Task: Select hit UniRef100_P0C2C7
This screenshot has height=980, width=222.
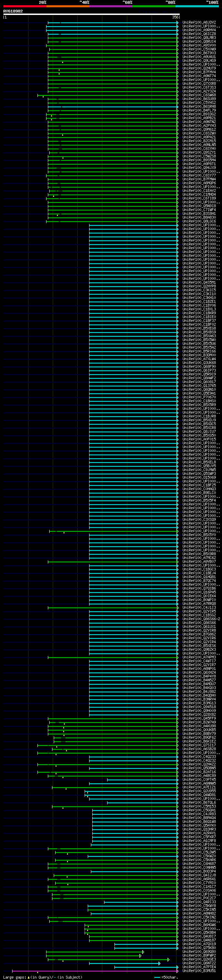Action: [199, 898]
